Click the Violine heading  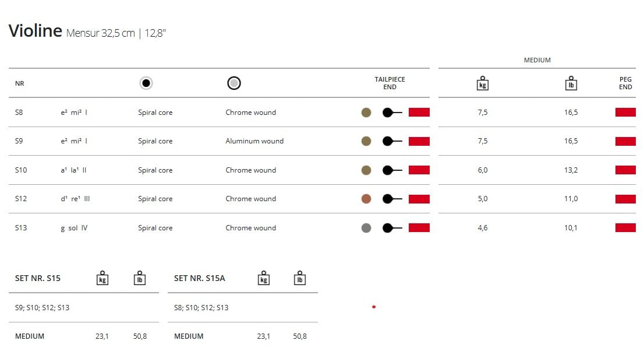35,31
